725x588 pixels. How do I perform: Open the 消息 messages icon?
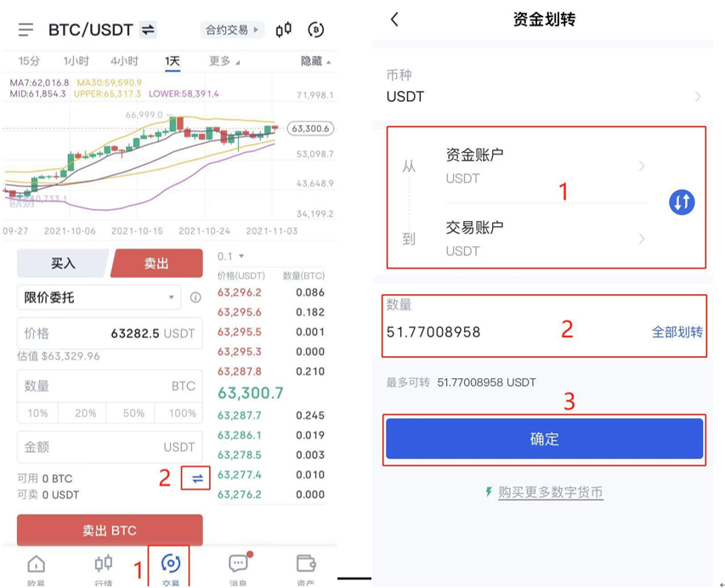coord(239,563)
